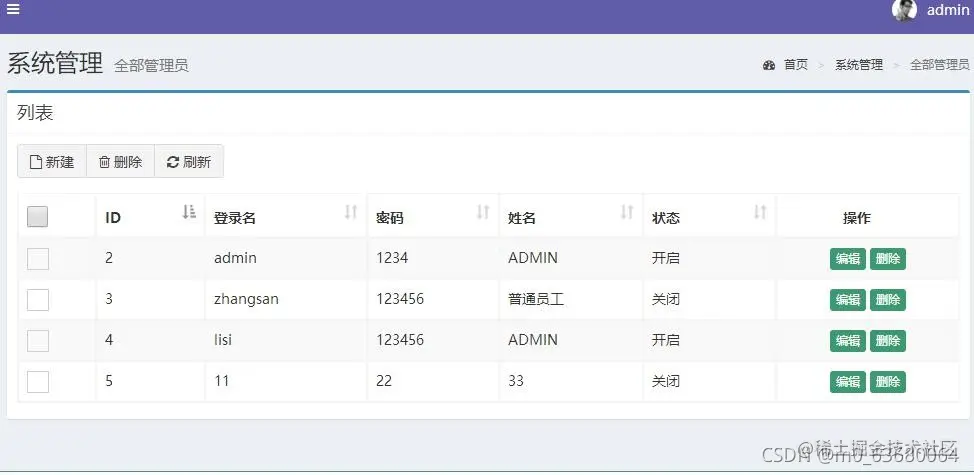Click the 刷新 refresh button
Viewport: 974px width, 475px height.
coord(189,162)
